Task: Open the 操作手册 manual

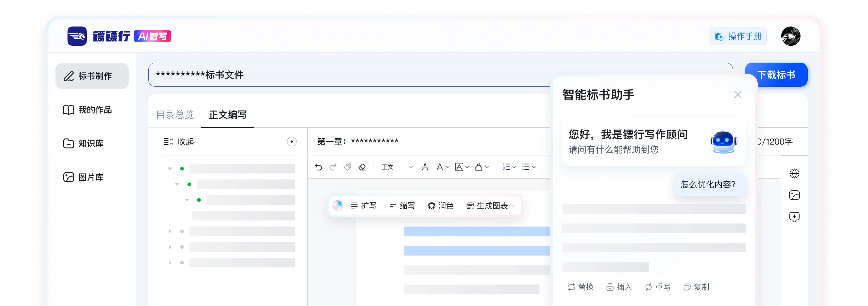Action: [x=737, y=36]
